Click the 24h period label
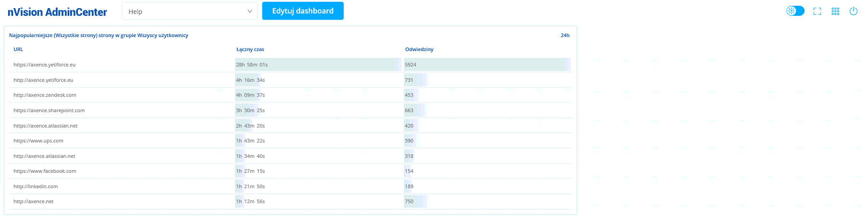This screenshot has width=868, height=216. (x=565, y=36)
